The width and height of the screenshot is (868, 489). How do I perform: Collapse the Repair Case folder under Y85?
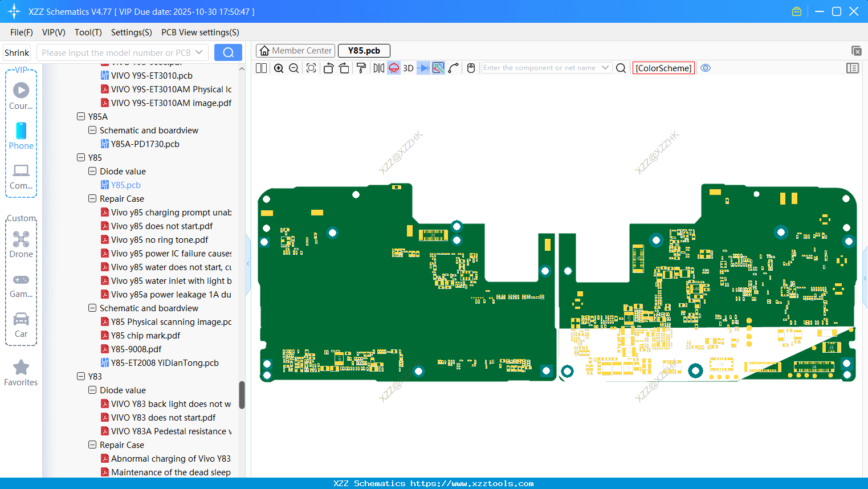tap(92, 199)
